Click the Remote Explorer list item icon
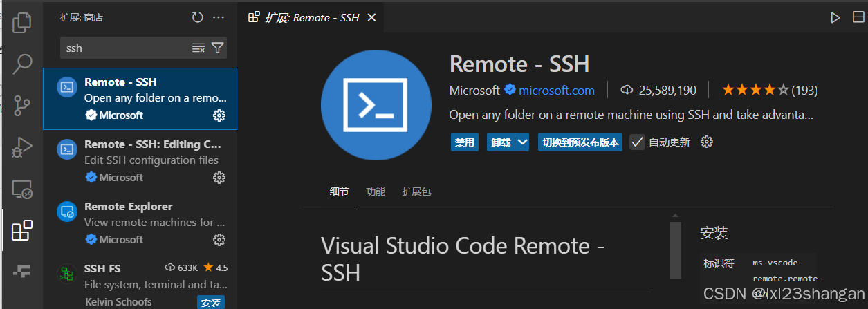 tap(66, 212)
